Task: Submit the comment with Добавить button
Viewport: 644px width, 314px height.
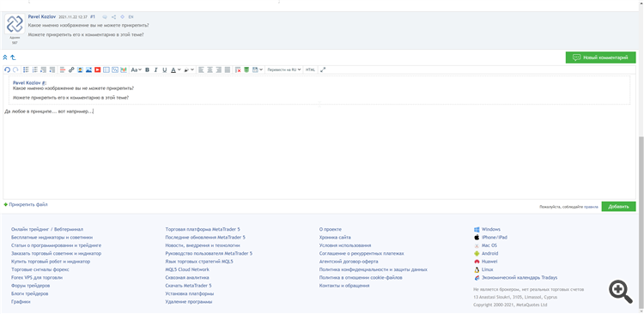Action: 618,207
